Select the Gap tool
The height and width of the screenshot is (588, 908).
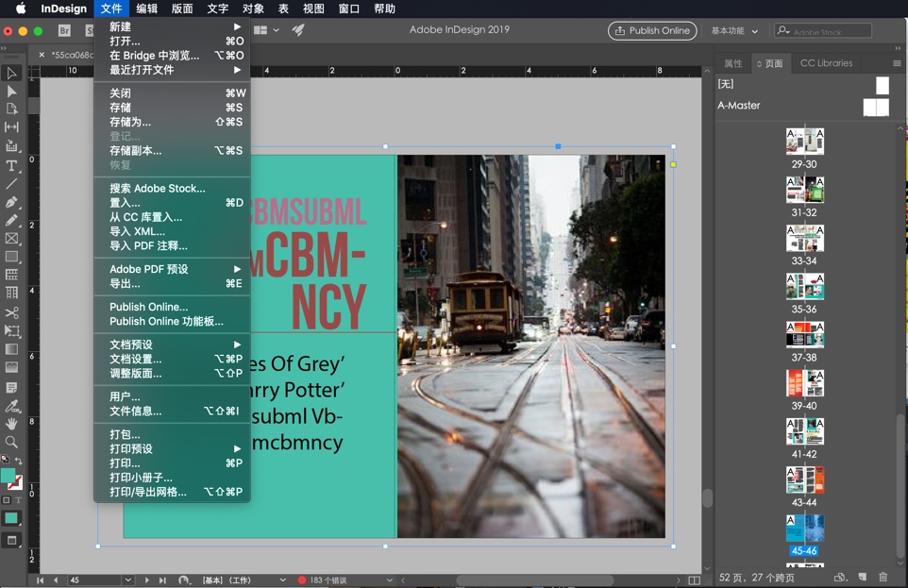[x=11, y=126]
